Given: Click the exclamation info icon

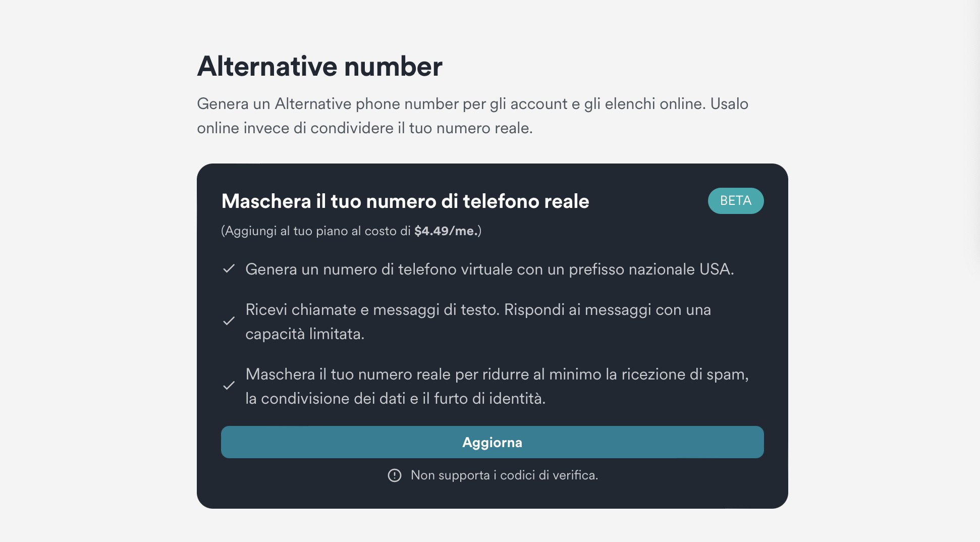Looking at the screenshot, I should 395,475.
